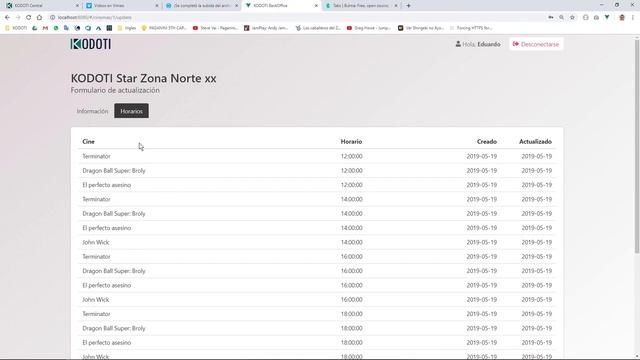
Task: Open the browser profile avatar
Action: (x=622, y=18)
